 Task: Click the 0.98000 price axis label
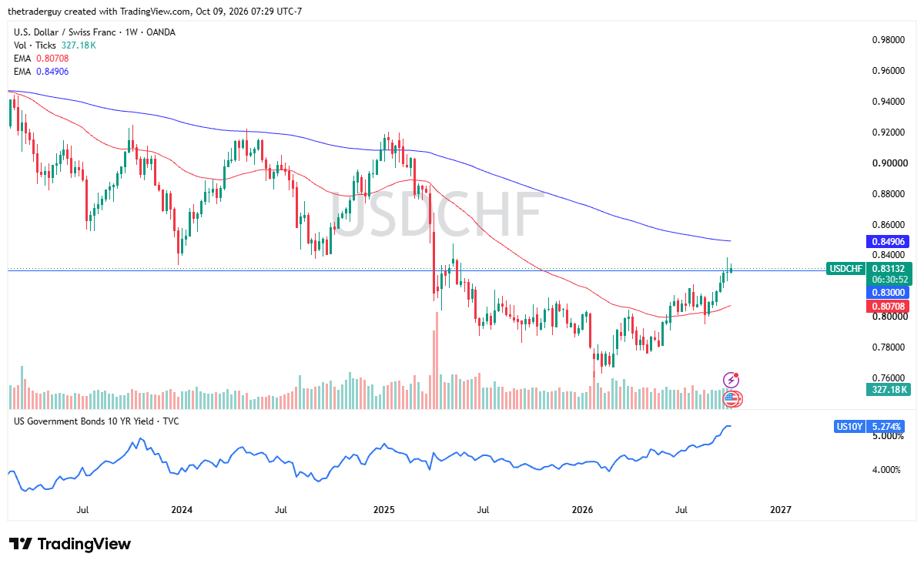(889, 40)
